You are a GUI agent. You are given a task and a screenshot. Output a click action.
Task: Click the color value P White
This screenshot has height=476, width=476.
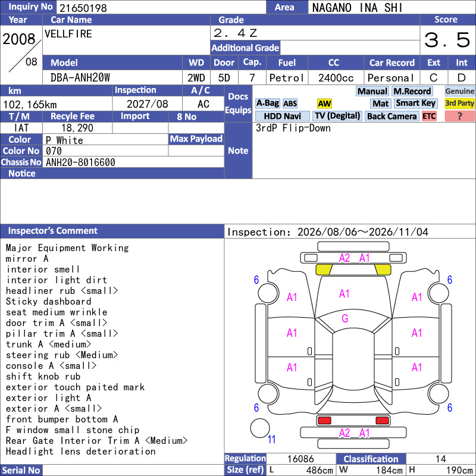tap(64, 140)
